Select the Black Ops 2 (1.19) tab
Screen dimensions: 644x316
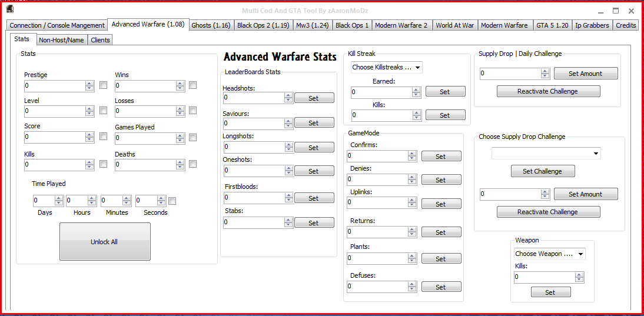(x=263, y=25)
